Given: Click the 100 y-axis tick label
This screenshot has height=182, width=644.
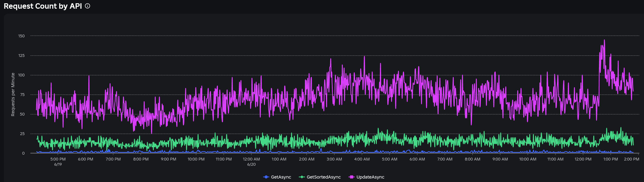Looking at the screenshot, I should point(22,75).
